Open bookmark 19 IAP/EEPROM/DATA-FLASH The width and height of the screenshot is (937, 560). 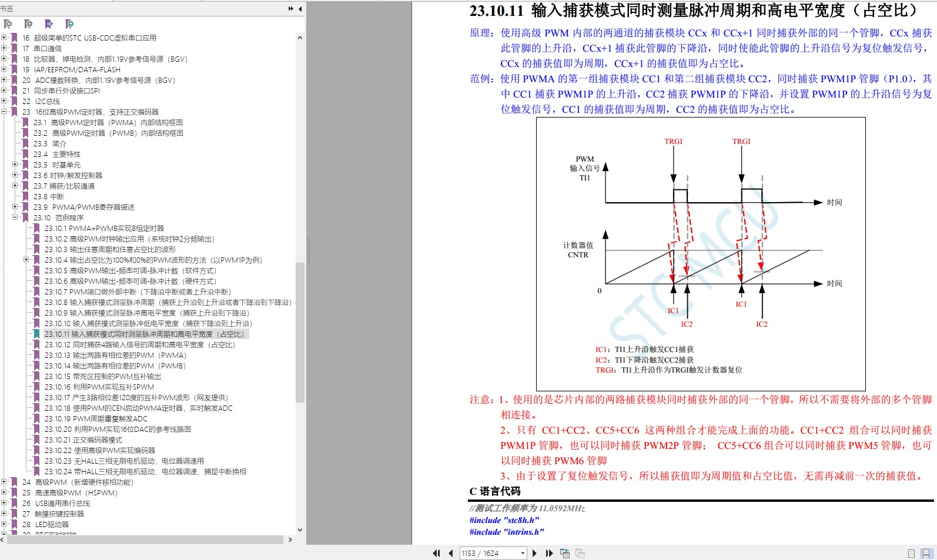[x=71, y=70]
